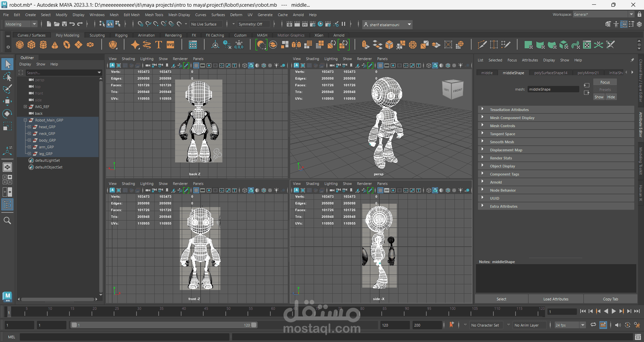
Task: Open the Symmetry Off dropdown
Action: click(254, 24)
